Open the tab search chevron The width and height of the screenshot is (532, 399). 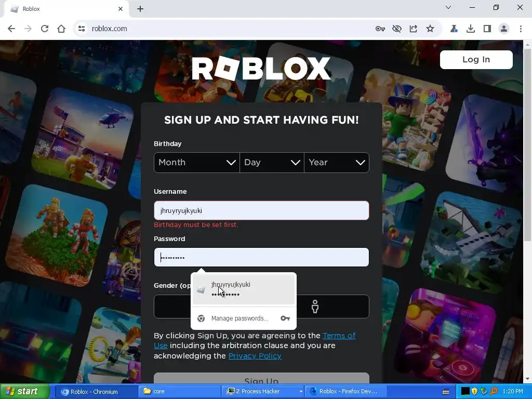(448, 7)
